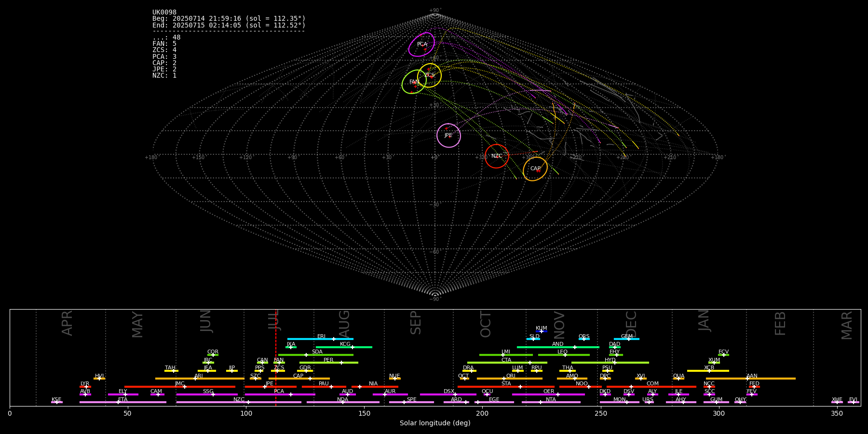Viewport: 868px width, 434px height.
Task: Click the ARI shower bar in timeline
Action: click(200, 379)
